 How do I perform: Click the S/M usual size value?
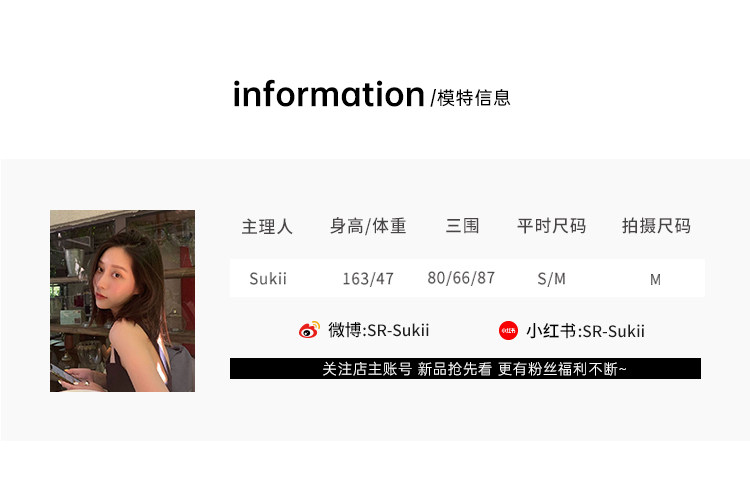pyautogui.click(x=551, y=279)
